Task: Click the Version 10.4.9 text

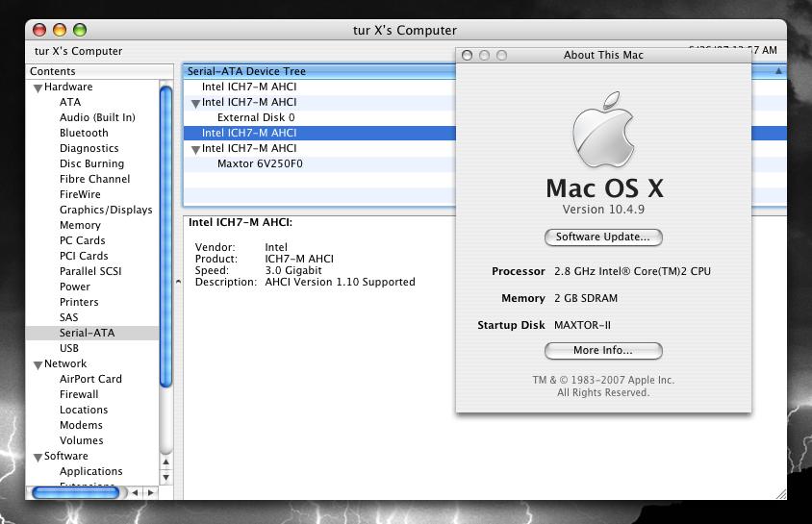Action: [603, 210]
